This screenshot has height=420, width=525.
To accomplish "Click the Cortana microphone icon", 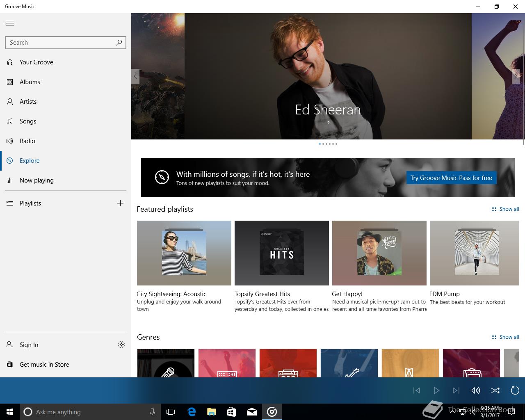I will [x=152, y=412].
